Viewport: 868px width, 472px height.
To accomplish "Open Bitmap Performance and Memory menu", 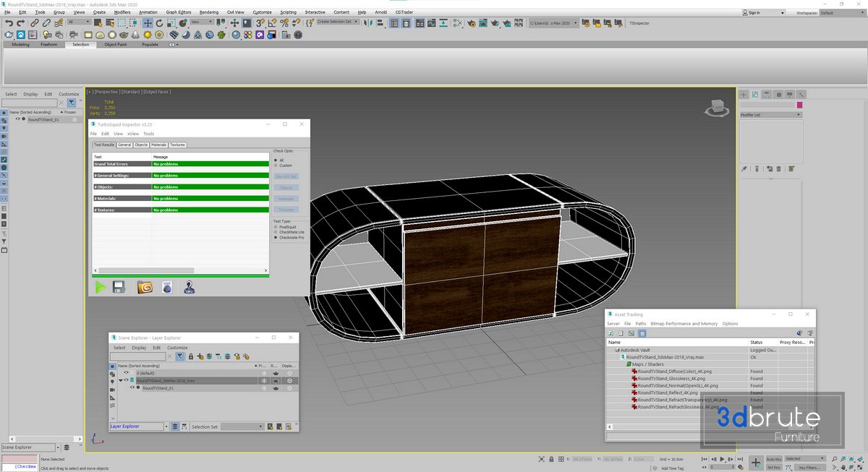I will (x=684, y=324).
